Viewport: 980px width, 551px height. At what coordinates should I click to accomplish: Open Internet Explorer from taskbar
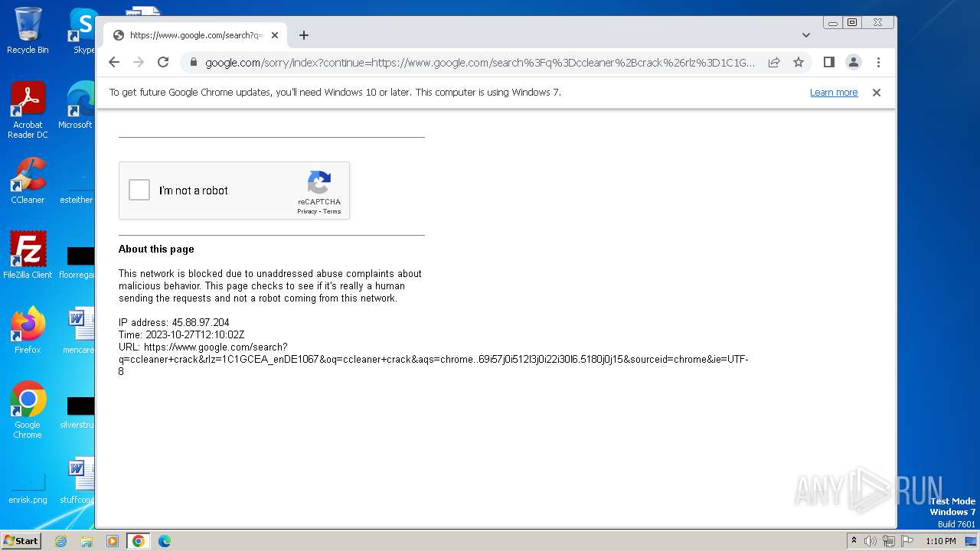pyautogui.click(x=61, y=541)
